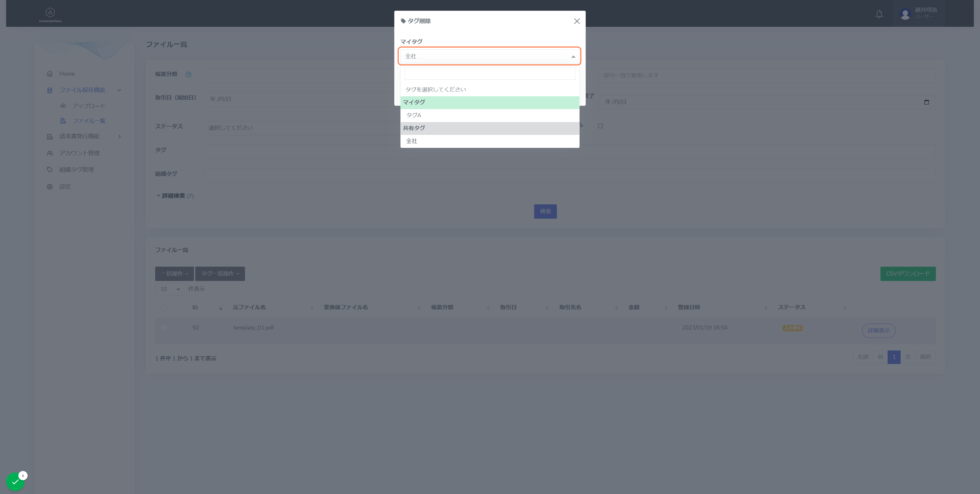Expand the 請求書発行機能 sidebar chevron
This screenshot has height=494, width=980.
(x=119, y=136)
